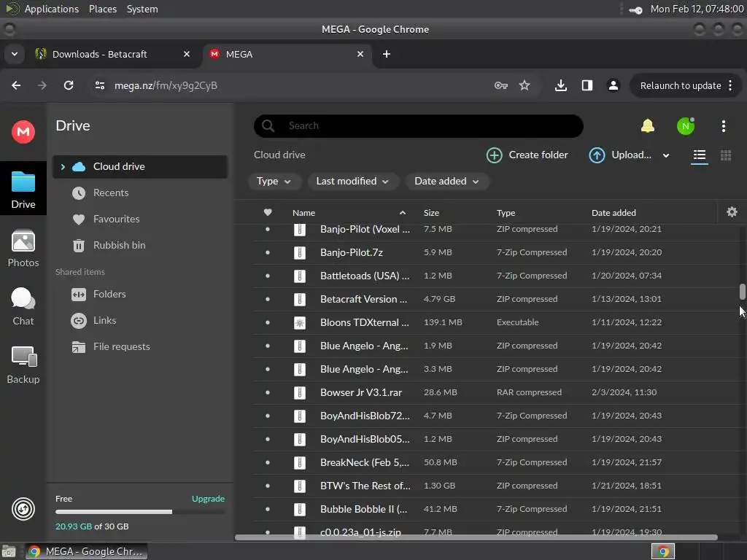Image resolution: width=747 pixels, height=560 pixels.
Task: Open the Drive section in sidebar
Action: click(23, 189)
